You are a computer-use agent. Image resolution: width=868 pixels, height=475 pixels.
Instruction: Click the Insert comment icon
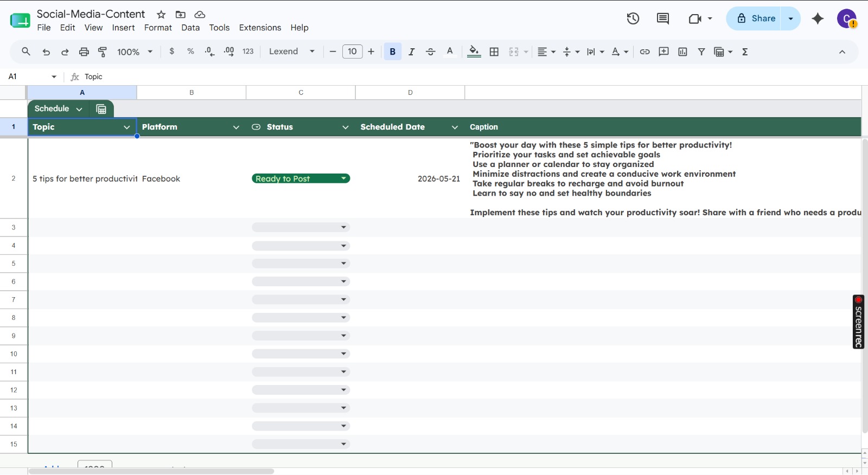(x=663, y=52)
